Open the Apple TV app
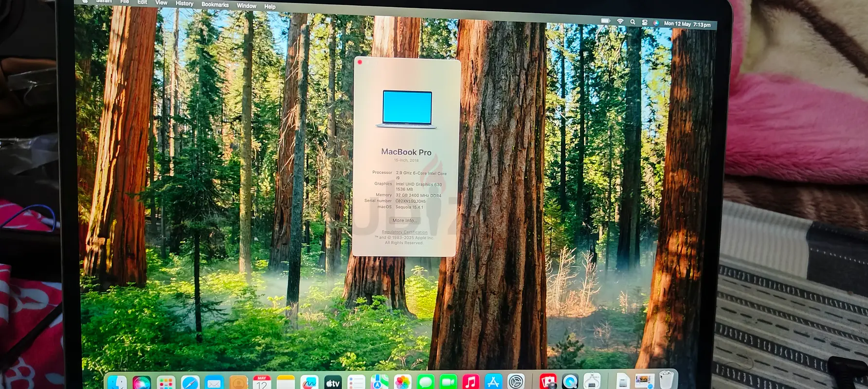 [x=333, y=383]
